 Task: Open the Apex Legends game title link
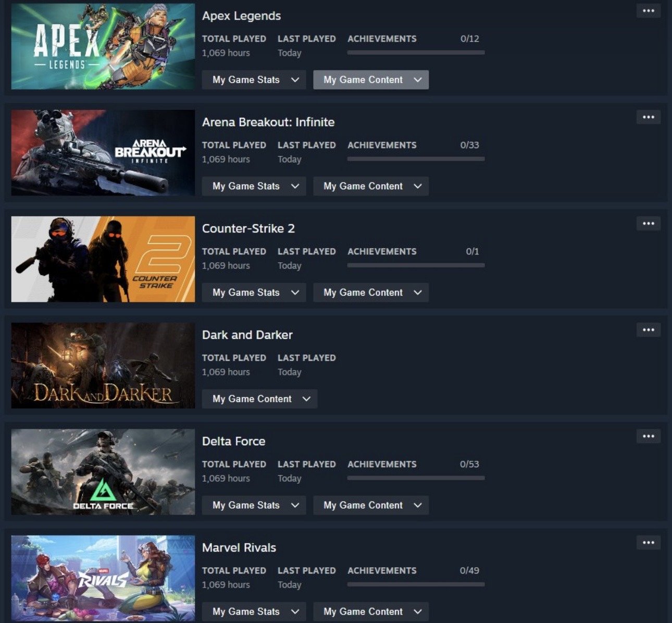click(x=241, y=16)
